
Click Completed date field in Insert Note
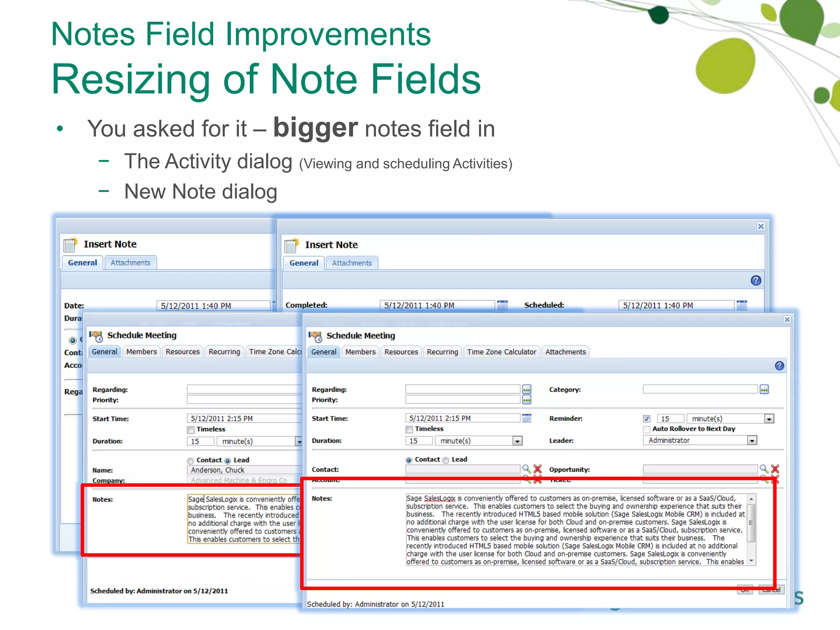tap(437, 306)
